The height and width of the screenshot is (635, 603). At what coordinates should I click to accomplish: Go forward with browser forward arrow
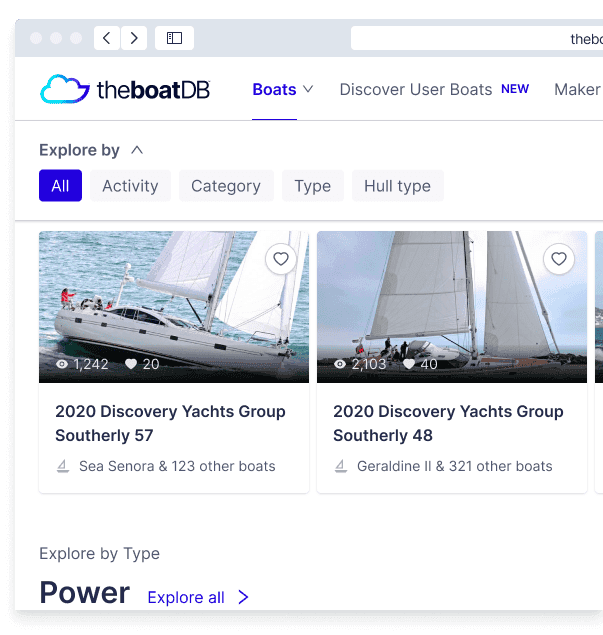pos(134,38)
